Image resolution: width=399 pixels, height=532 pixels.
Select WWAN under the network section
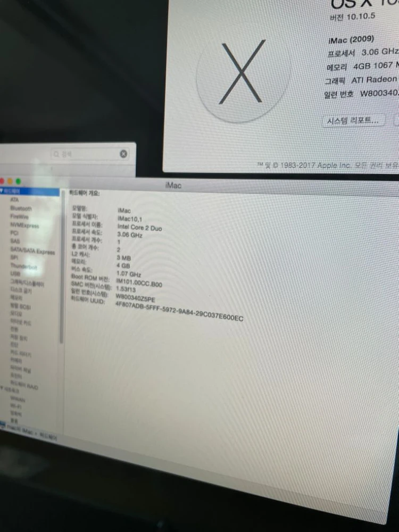[18, 398]
